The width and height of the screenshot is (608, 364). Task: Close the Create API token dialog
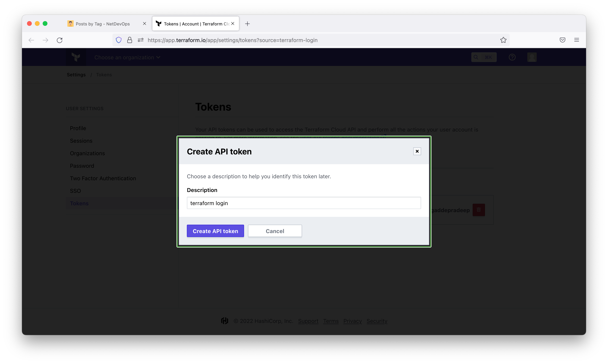(x=417, y=151)
